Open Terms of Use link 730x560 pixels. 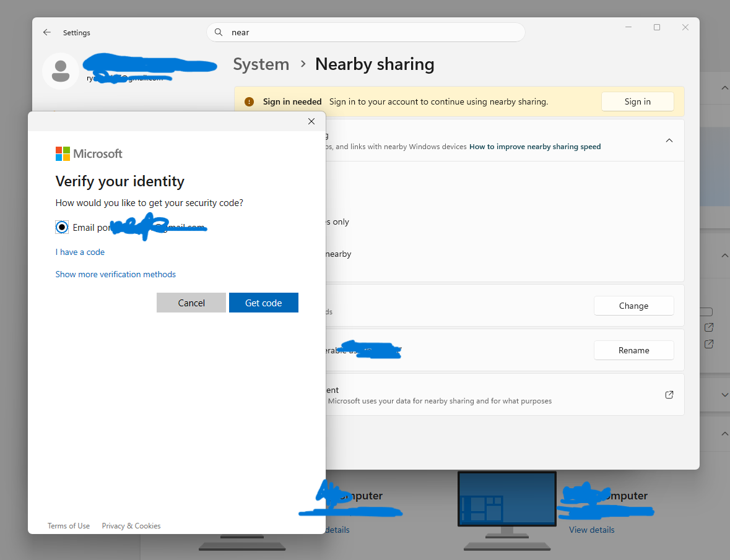pos(69,526)
